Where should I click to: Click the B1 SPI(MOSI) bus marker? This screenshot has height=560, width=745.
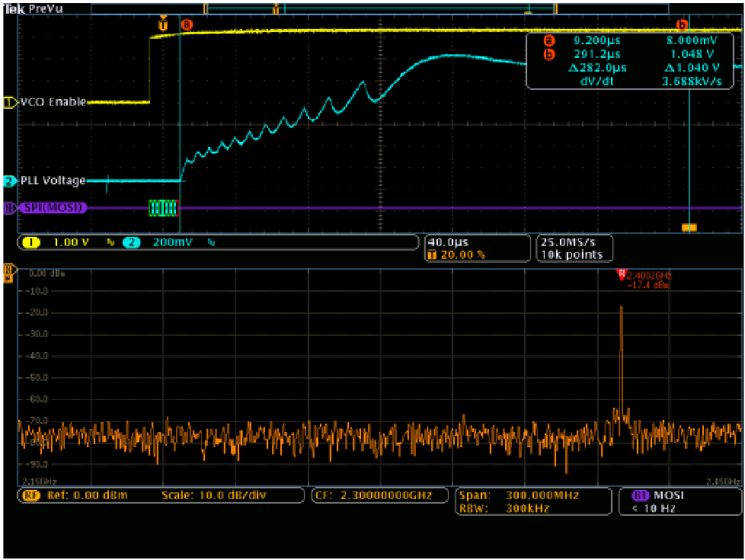click(x=9, y=207)
